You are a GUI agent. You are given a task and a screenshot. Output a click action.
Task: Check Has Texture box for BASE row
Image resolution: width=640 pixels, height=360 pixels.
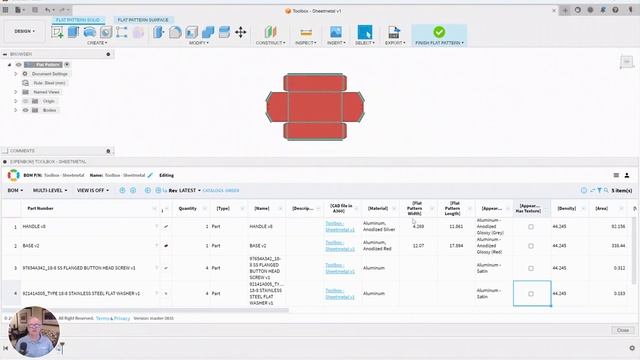(531, 246)
